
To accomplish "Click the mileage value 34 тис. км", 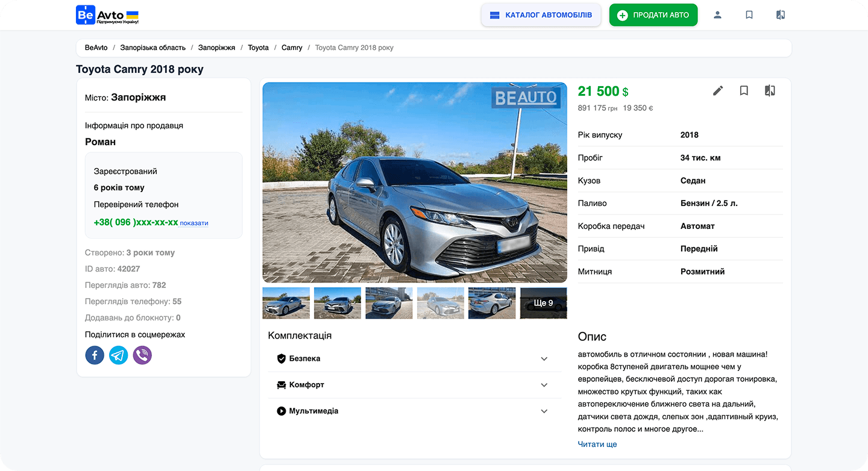I will tap(700, 158).
